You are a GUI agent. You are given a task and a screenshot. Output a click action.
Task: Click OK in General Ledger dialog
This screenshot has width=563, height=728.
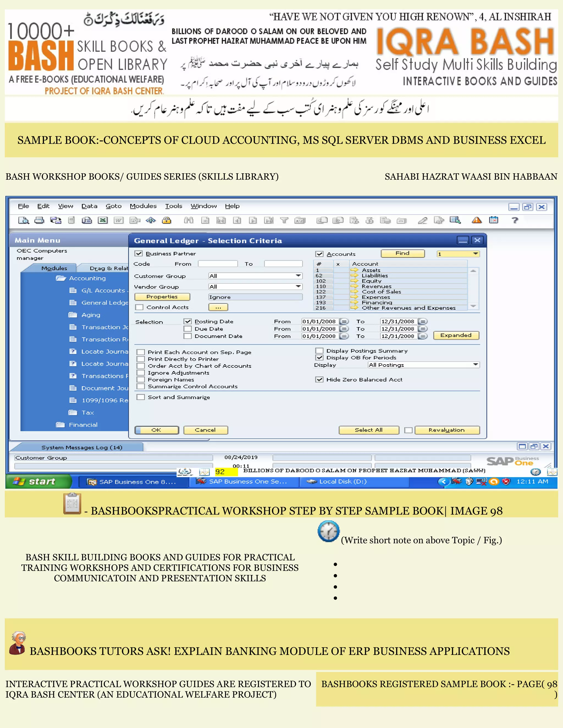click(x=156, y=430)
